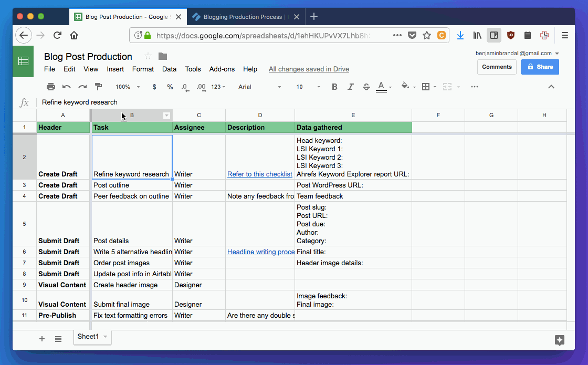The width and height of the screenshot is (588, 365).
Task: Select the paint format tool
Action: tap(98, 87)
